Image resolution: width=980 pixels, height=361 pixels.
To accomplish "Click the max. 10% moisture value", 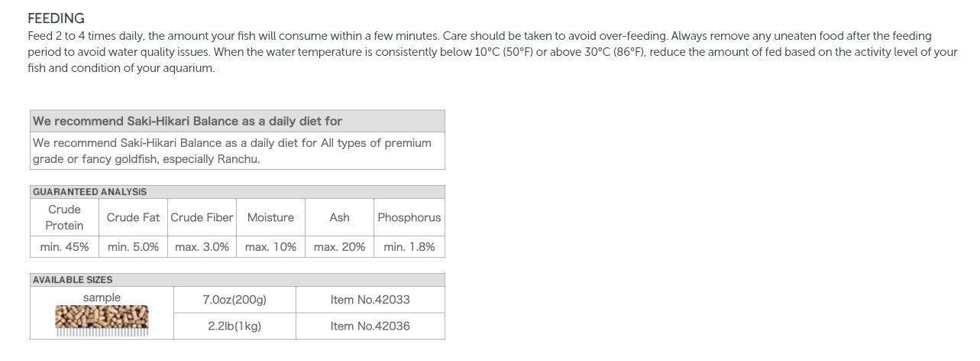I will coord(270,247).
